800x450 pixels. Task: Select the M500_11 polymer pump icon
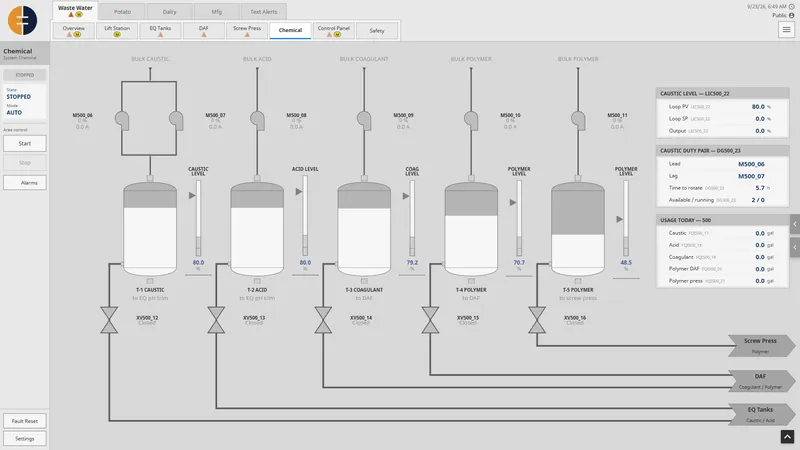tap(578, 120)
